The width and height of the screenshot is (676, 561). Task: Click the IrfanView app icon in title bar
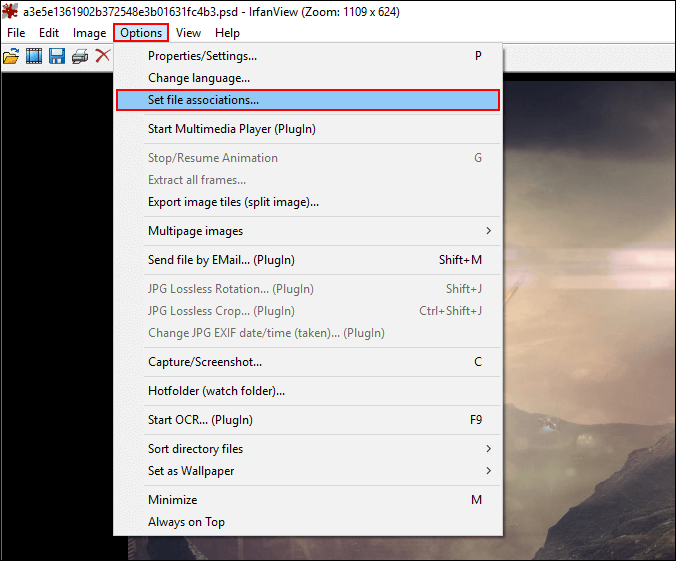tap(9, 11)
